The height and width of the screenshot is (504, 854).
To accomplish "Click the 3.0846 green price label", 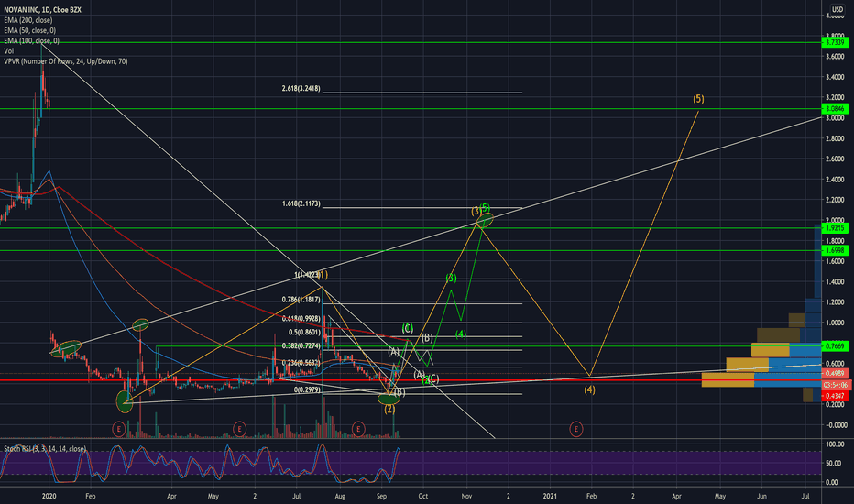I will (x=835, y=109).
